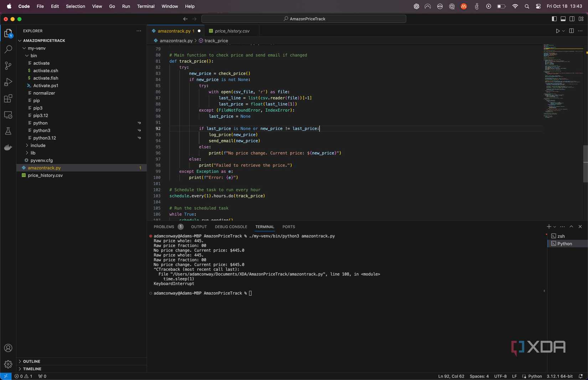This screenshot has width=588, height=380.
Task: Open remote window indicator in status bar
Action: (x=6, y=376)
